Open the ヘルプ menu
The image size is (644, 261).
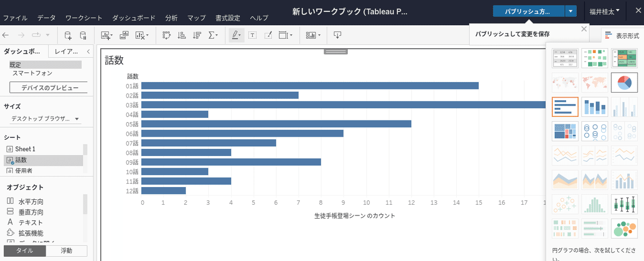point(259,18)
